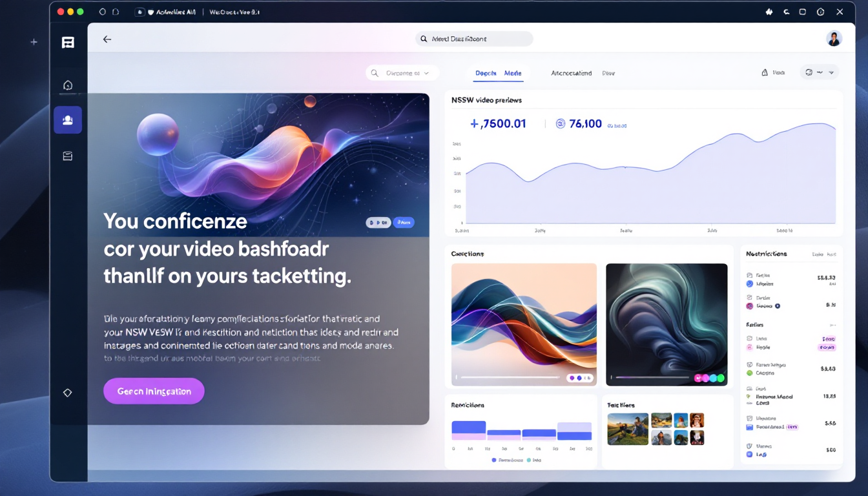Expand the arrow beside second list section header
The height and width of the screenshot is (496, 868).
pos(832,325)
